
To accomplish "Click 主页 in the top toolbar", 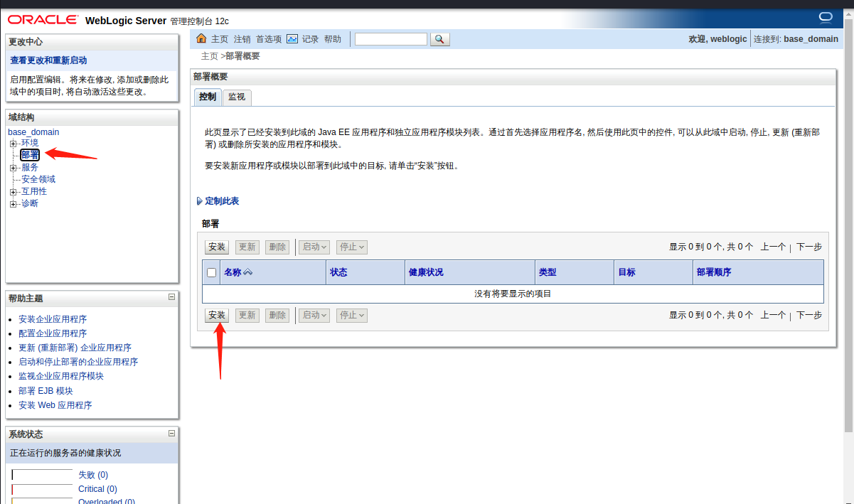I will (220, 39).
